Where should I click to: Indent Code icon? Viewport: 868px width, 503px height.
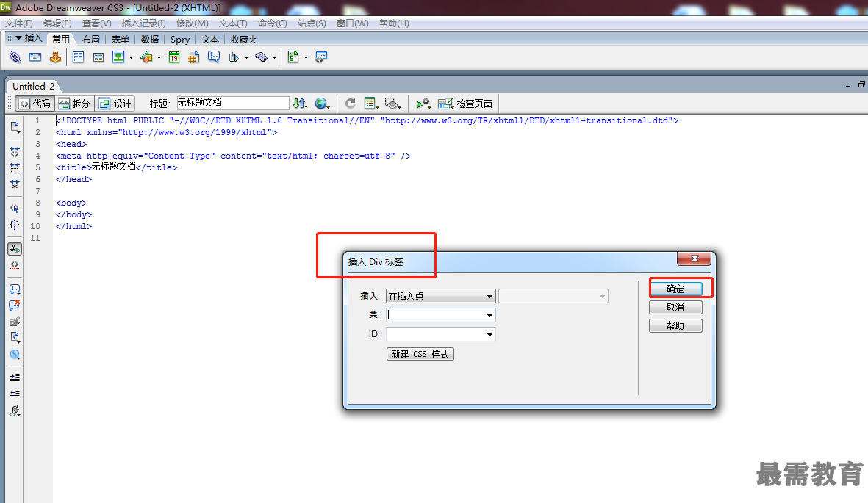(15, 378)
